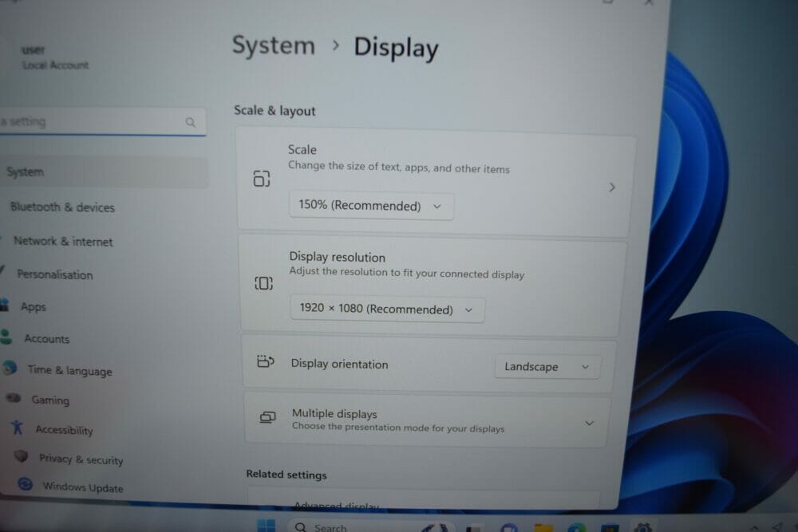Open the Landscape orientation dropdown
Screen dimensions: 798x532
pyautogui.click(x=547, y=366)
